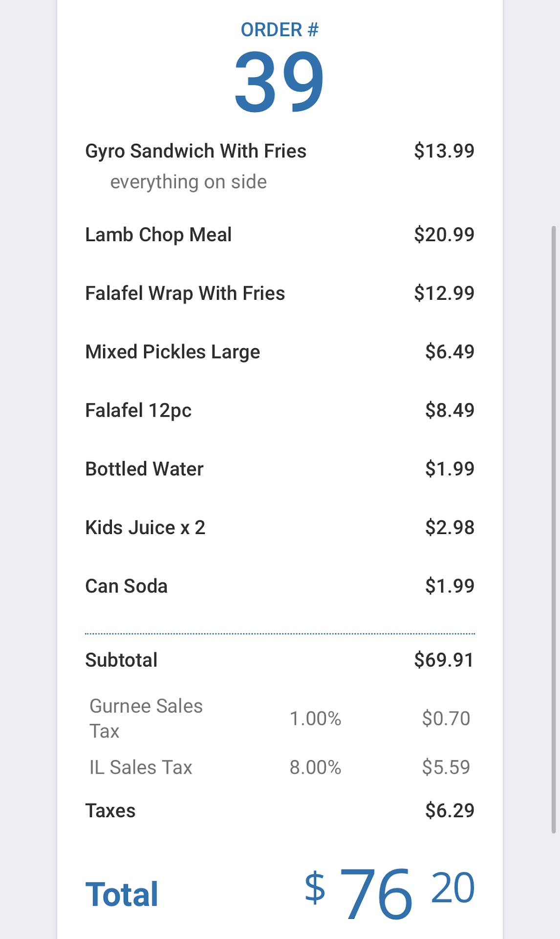Click the Falafel 12pc item

pyautogui.click(x=138, y=410)
